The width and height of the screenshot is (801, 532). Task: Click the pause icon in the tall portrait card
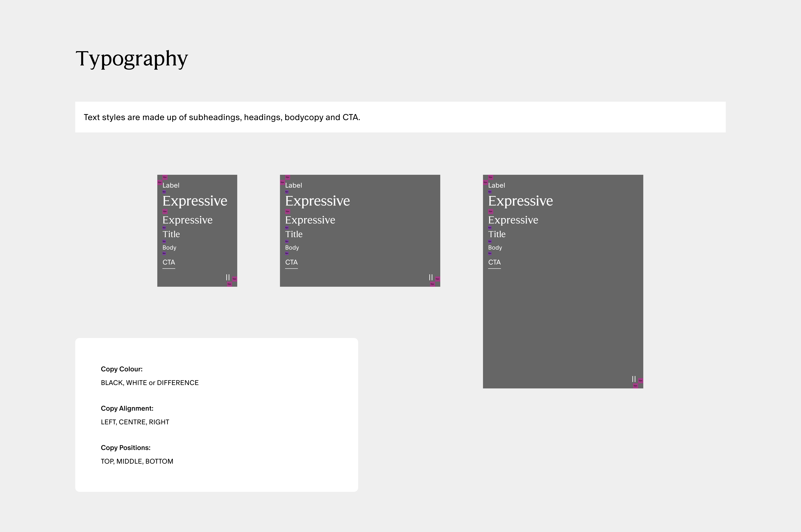coord(634,379)
